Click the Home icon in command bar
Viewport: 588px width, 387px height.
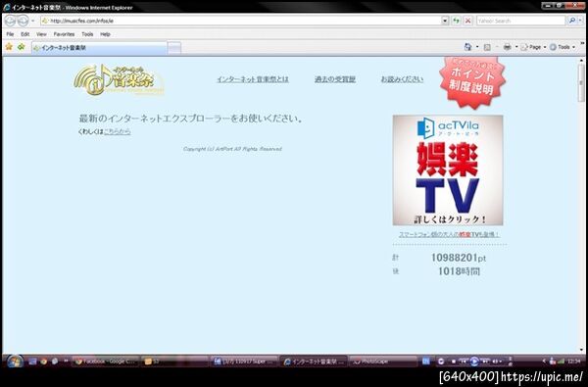(x=468, y=47)
